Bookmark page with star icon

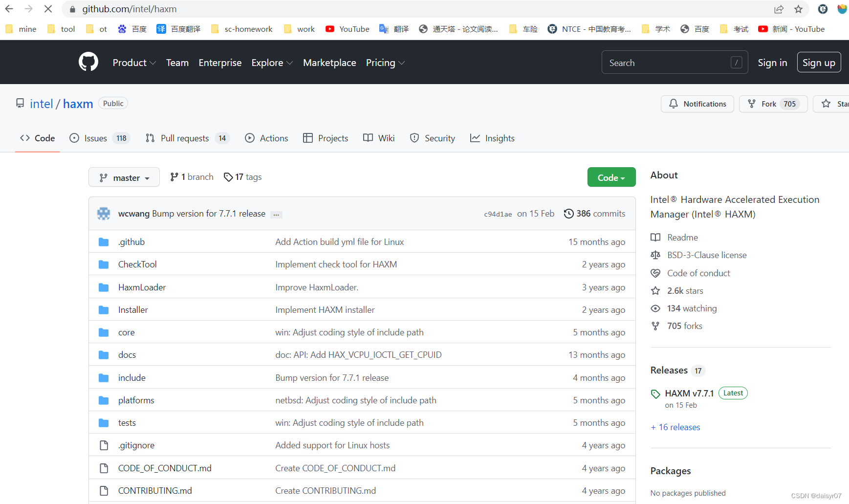tap(798, 9)
